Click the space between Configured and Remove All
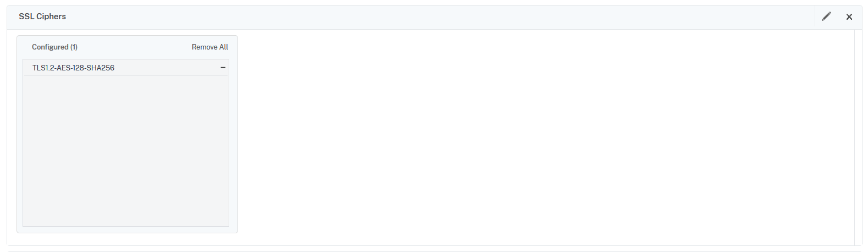 coord(135,47)
